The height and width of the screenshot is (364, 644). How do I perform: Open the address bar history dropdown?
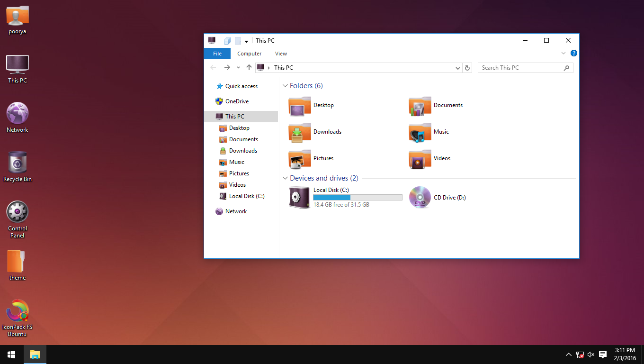457,68
